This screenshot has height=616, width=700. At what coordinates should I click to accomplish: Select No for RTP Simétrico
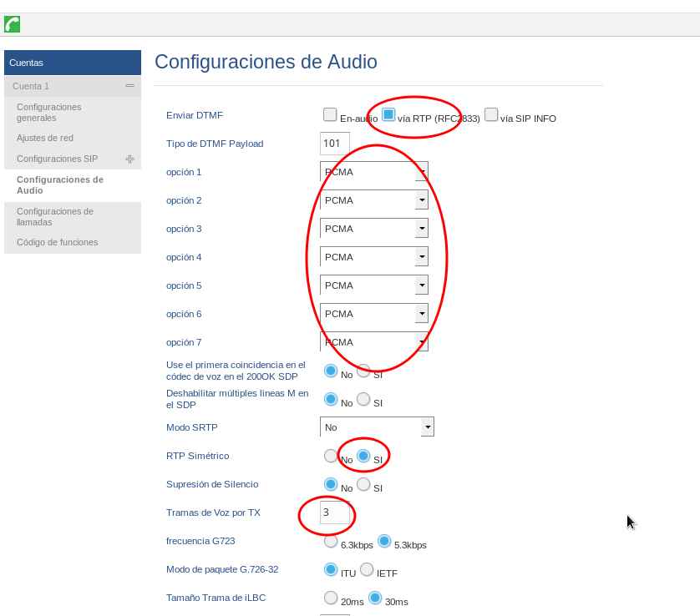[x=331, y=456]
